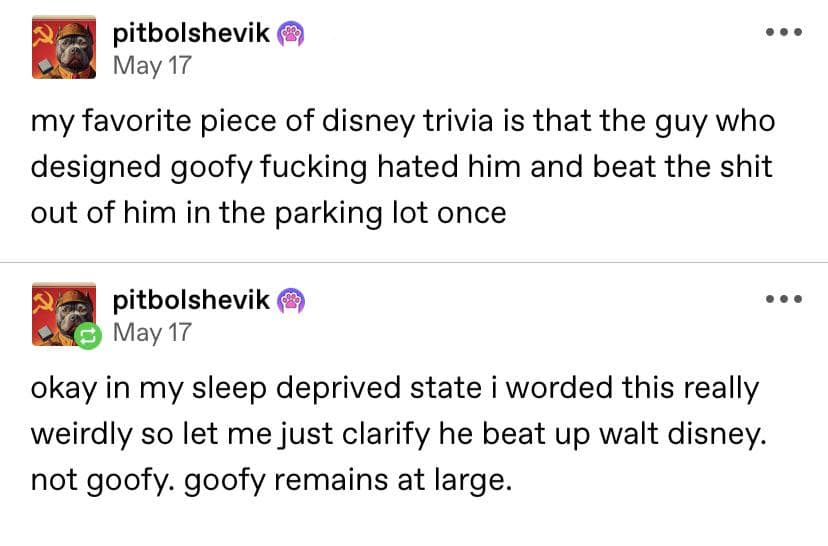
Task: Open the first post's three-dot options menu
Action: coord(782,34)
